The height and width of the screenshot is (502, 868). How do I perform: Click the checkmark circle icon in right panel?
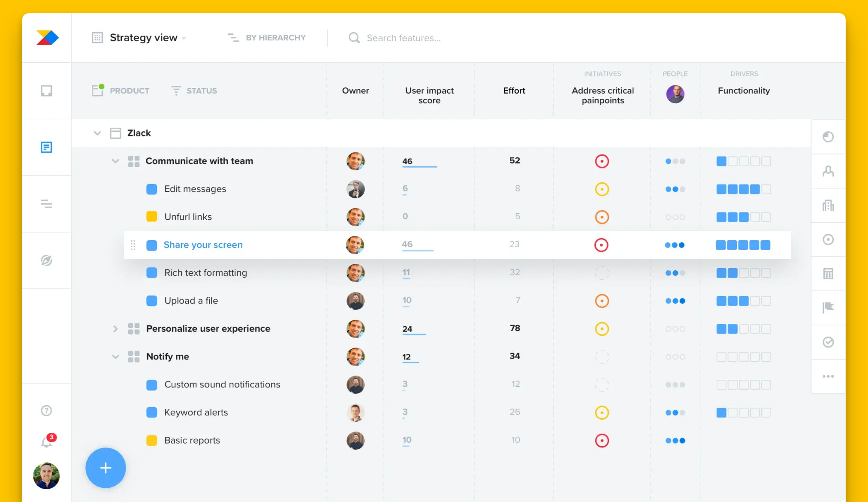tap(828, 342)
